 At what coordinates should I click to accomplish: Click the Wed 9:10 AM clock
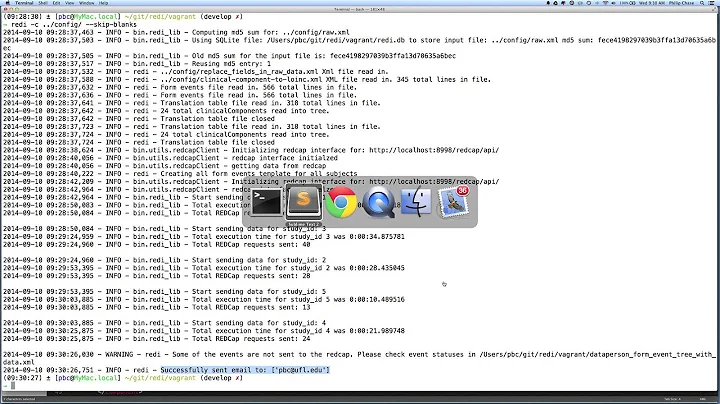[652, 3]
